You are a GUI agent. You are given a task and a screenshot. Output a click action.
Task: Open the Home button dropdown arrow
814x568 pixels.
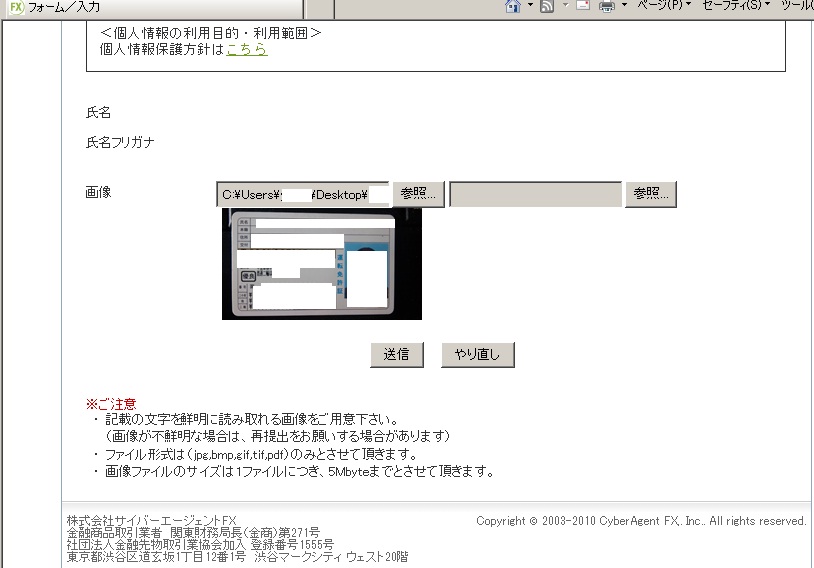[x=529, y=6]
